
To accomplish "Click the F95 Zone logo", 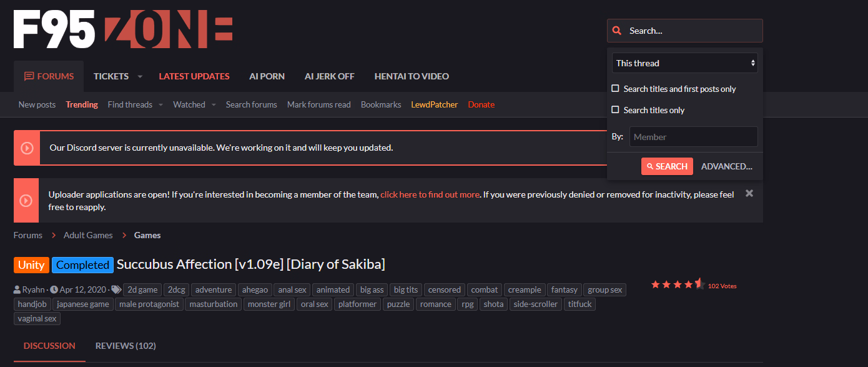I will [123, 30].
